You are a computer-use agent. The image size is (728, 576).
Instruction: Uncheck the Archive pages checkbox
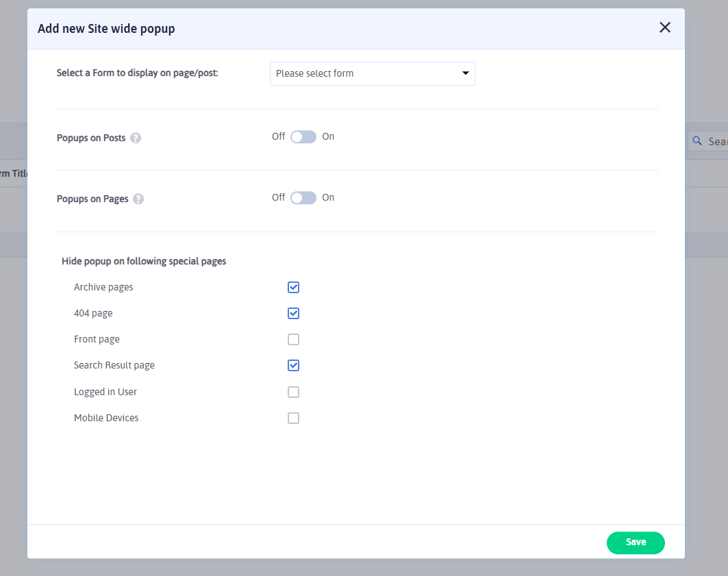(294, 287)
